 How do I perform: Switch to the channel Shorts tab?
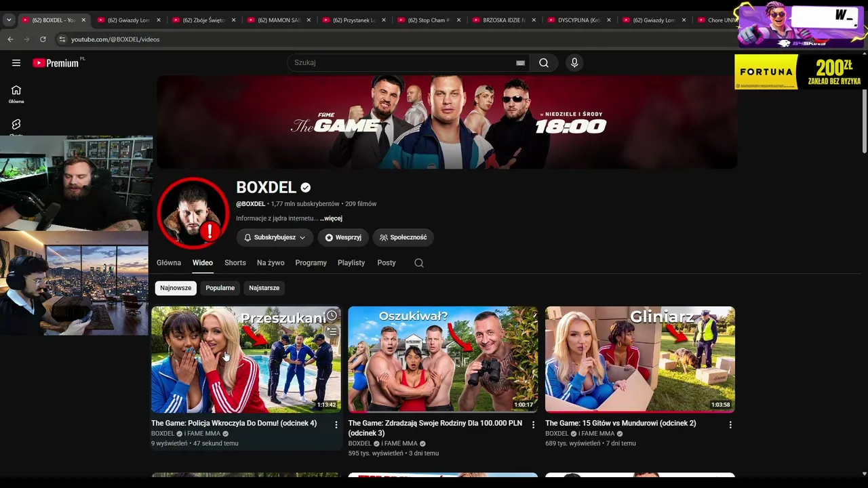(235, 263)
